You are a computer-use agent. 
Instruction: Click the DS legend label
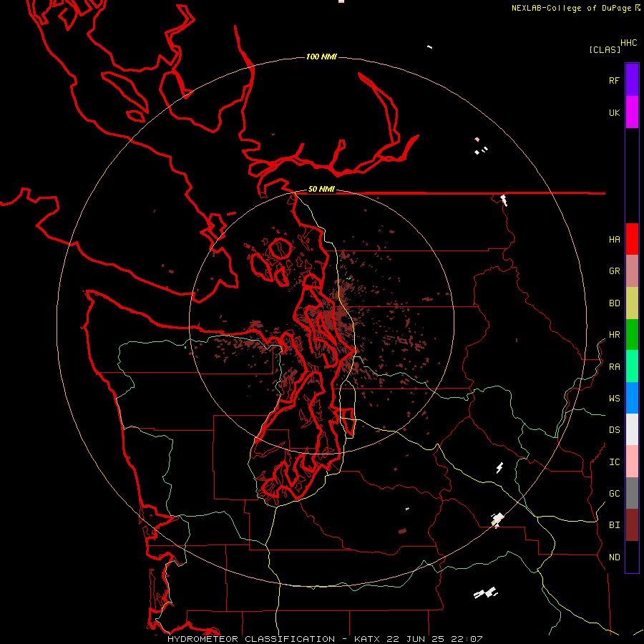pos(615,429)
